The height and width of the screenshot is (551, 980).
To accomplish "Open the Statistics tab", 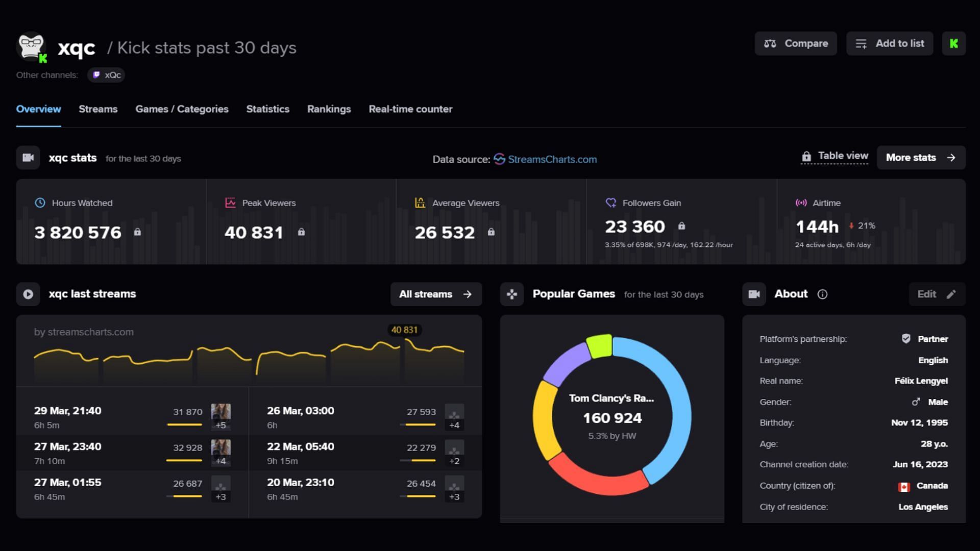I will point(267,109).
